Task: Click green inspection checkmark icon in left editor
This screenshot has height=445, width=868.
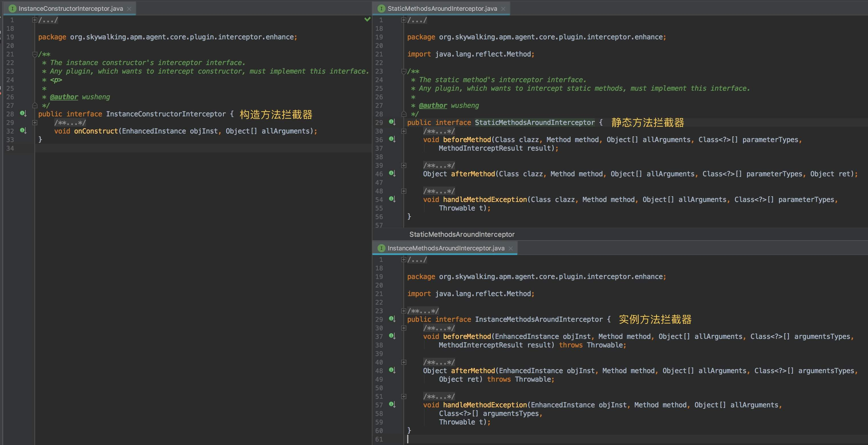Action: 367,20
